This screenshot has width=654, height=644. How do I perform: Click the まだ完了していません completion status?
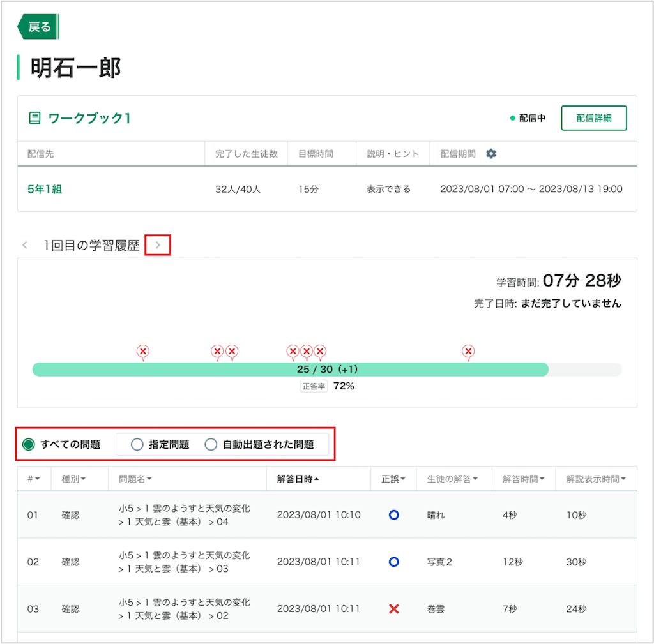(571, 303)
